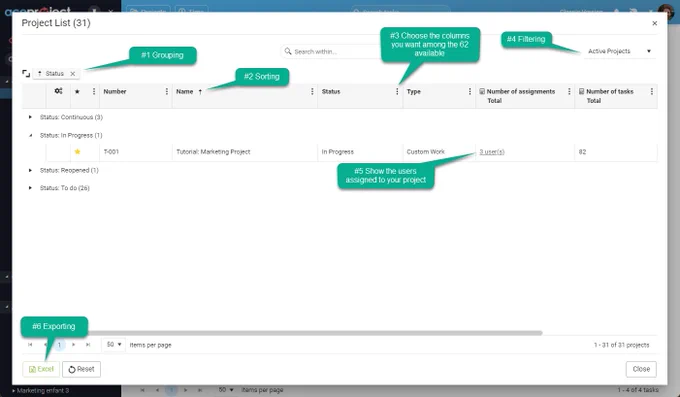Click the 1 - 31 of 31 projects text

pyautogui.click(x=621, y=345)
